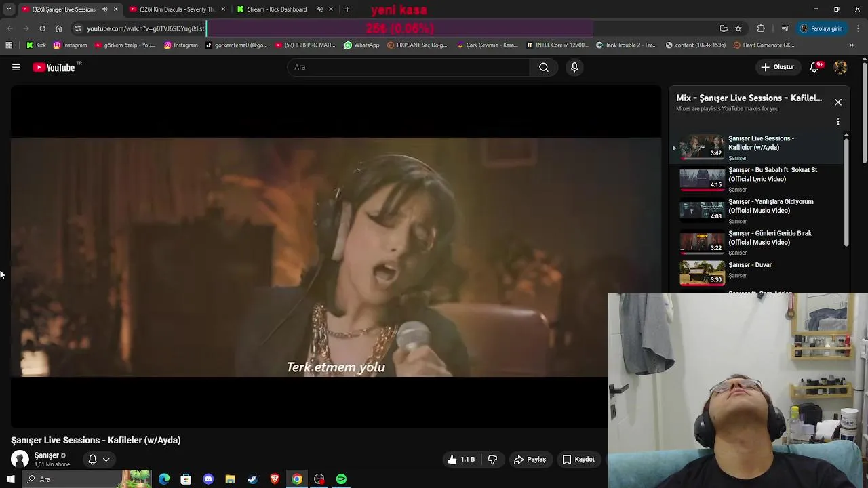The height and width of the screenshot is (488, 868).
Task: Share the video with Paylaş button
Action: pos(530,460)
